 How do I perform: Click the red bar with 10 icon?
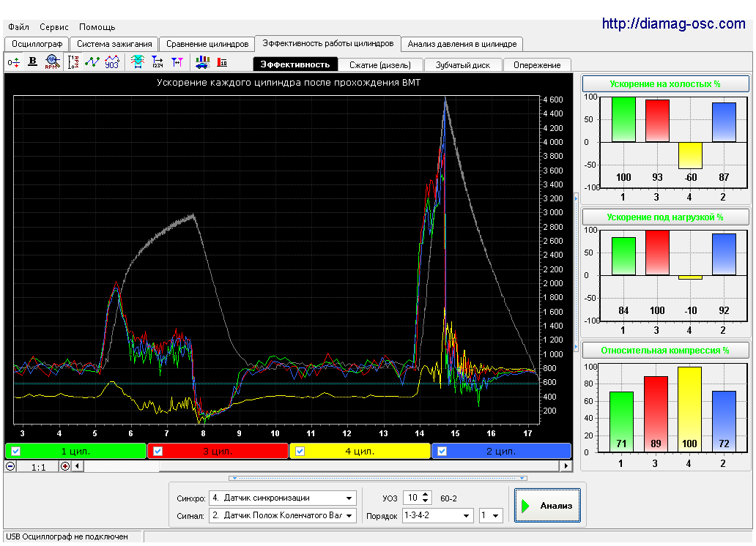tap(222, 61)
